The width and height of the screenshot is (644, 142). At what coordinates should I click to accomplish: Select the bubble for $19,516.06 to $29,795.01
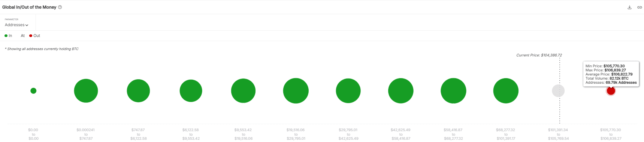point(296,91)
